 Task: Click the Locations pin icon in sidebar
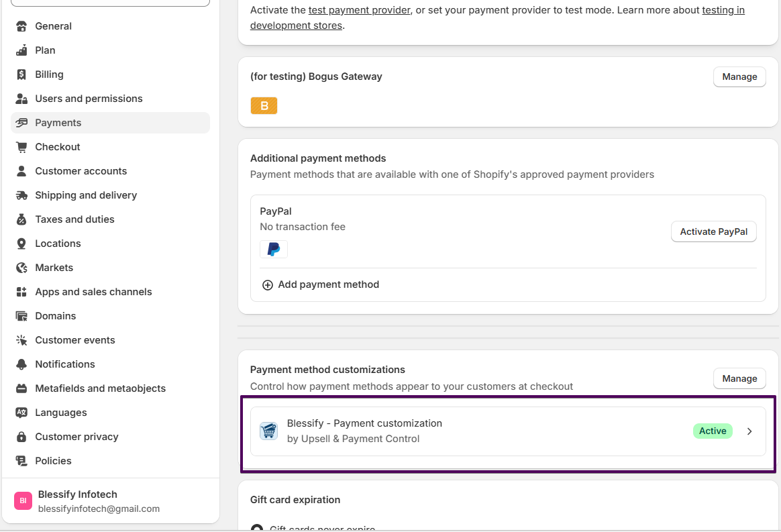[x=21, y=244]
